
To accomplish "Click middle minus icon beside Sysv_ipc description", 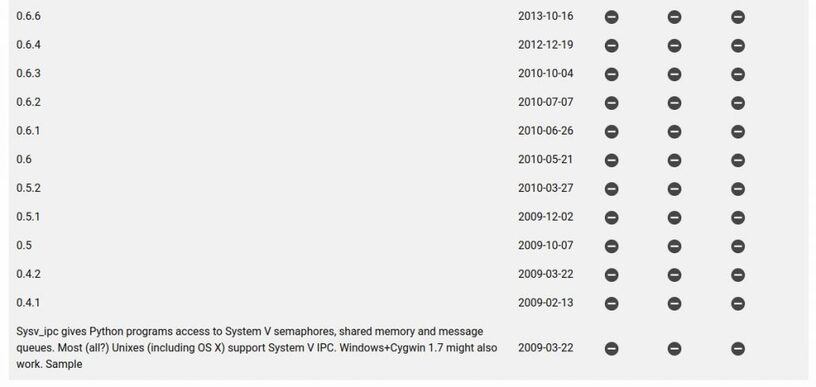I will 674,349.
